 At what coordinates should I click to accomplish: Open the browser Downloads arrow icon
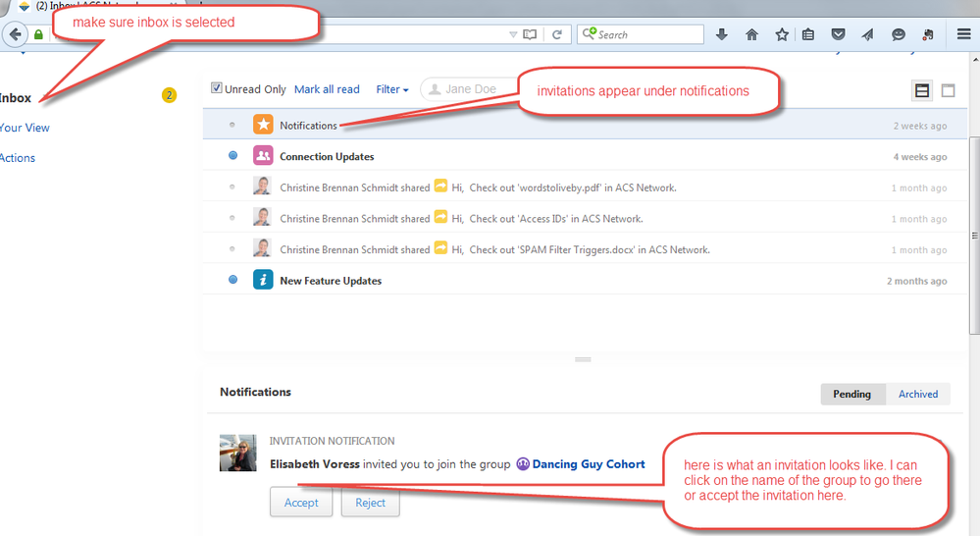tap(722, 34)
